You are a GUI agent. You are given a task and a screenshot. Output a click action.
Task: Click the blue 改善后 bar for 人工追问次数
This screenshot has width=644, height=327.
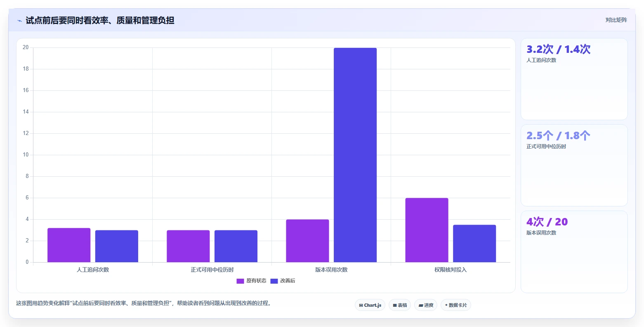(x=117, y=246)
